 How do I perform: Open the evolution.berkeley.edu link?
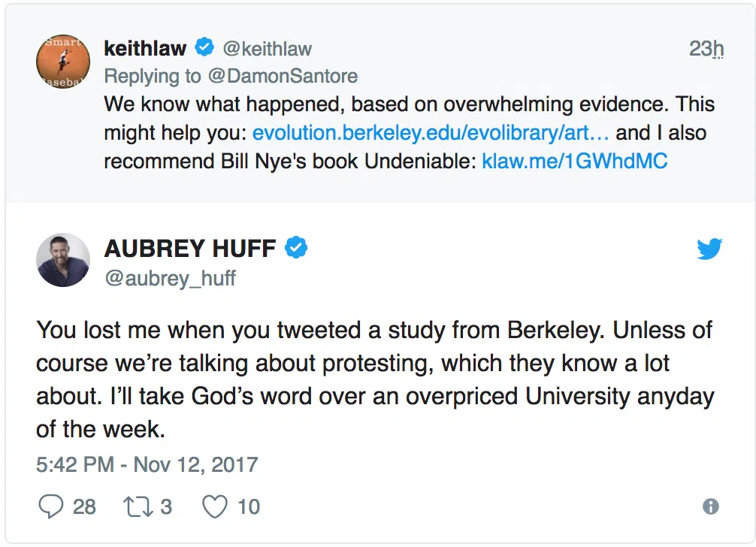[431, 133]
